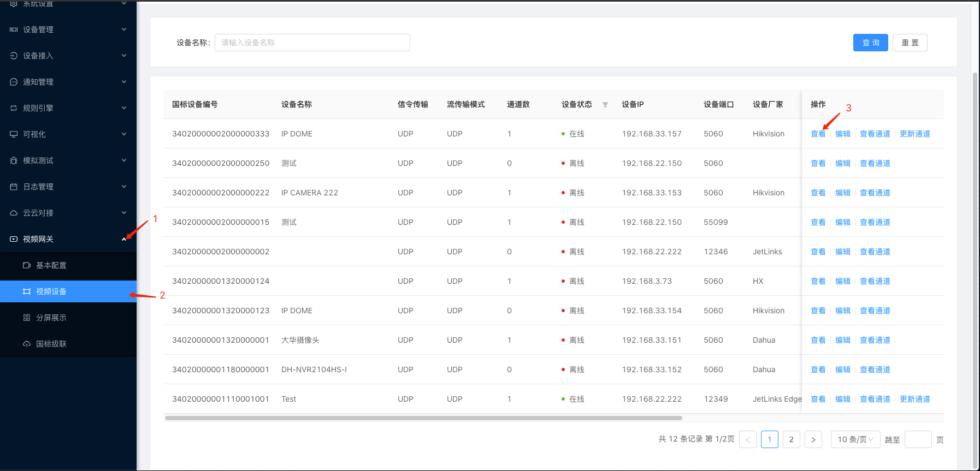The image size is (980, 471).
Task: Click 更新通道 for the Test device
Action: pyautogui.click(x=914, y=399)
